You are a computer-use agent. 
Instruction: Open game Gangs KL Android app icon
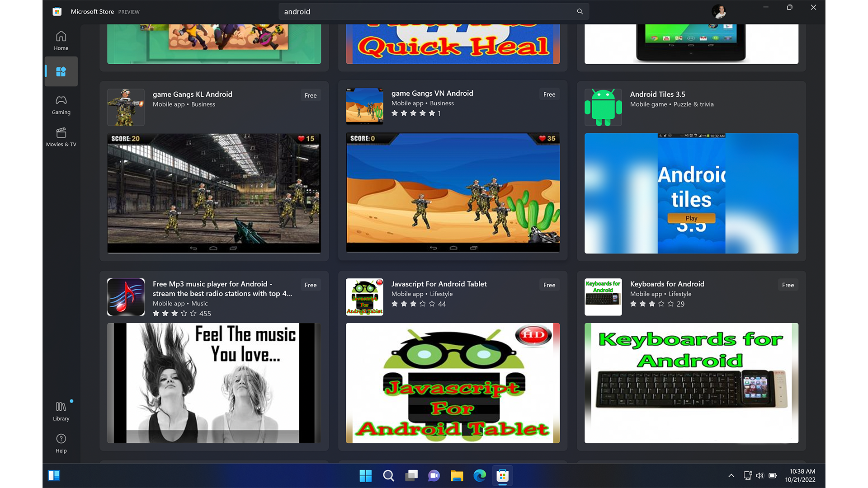click(126, 107)
